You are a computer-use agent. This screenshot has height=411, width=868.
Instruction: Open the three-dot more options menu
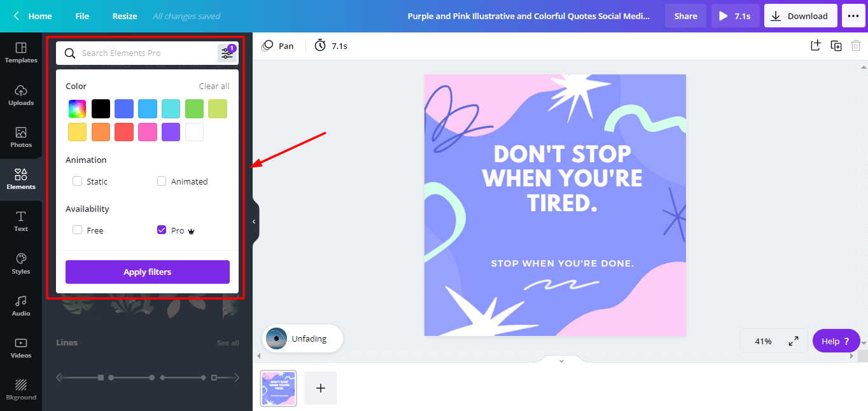coord(853,16)
